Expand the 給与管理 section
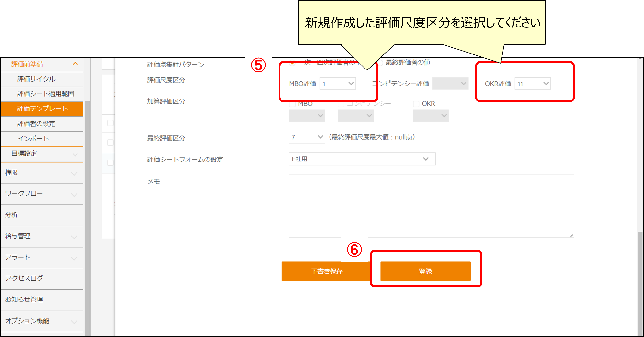The height and width of the screenshot is (337, 644). click(x=42, y=236)
